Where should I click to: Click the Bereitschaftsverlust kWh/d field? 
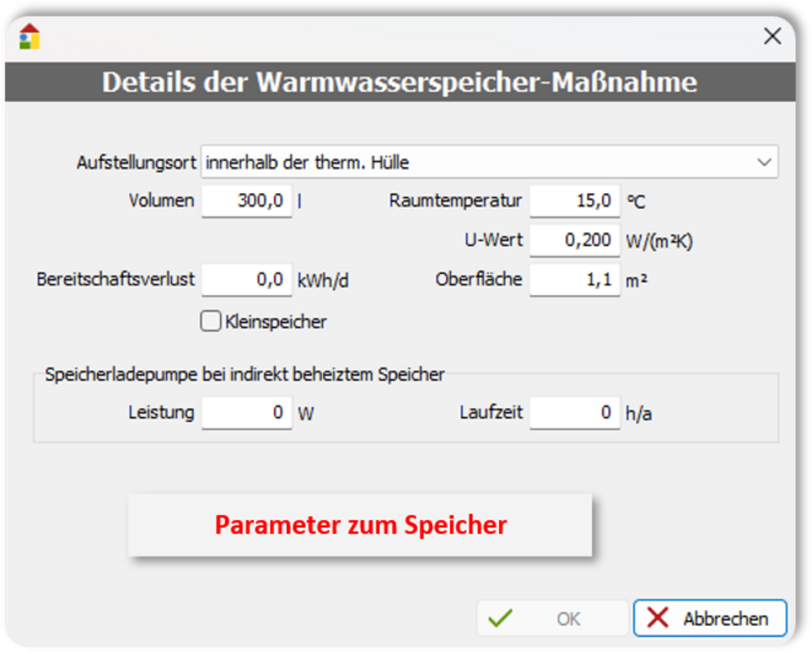pyautogui.click(x=246, y=280)
